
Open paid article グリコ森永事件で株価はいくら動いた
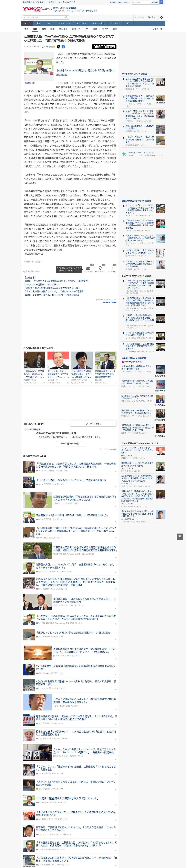[136, 367]
